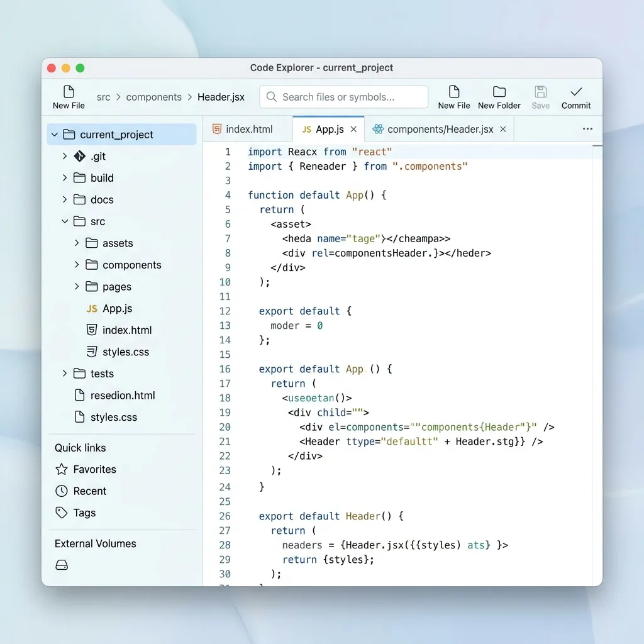
Task: Click the build folder icon
Action: (79, 178)
